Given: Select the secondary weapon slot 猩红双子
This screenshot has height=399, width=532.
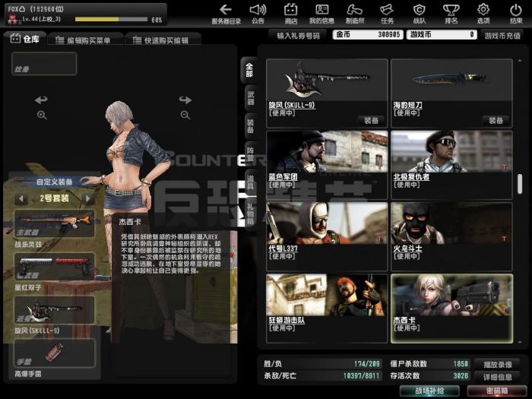Looking at the screenshot, I should [x=54, y=266].
